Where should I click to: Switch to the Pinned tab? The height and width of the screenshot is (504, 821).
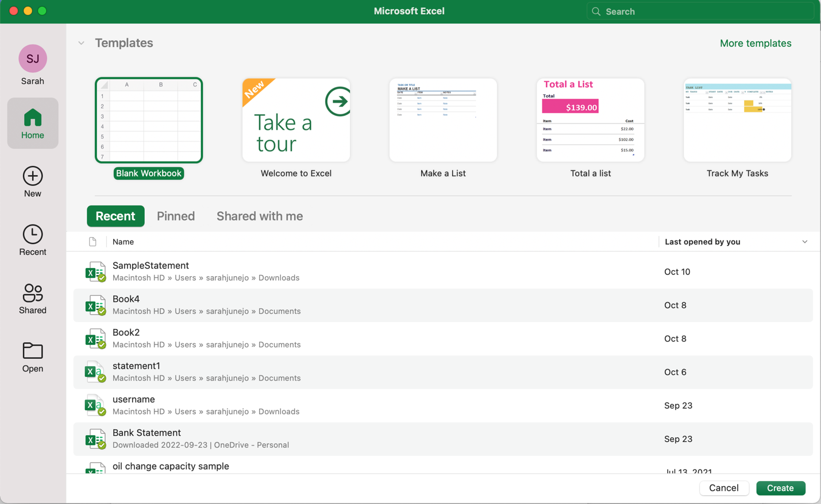pyautogui.click(x=176, y=216)
